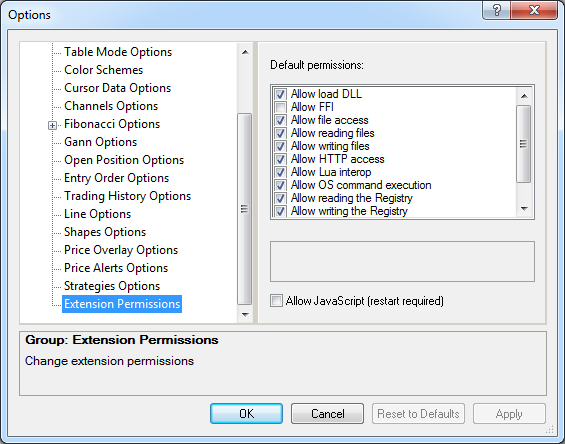Click the options tree scroll down arrow
The width and height of the screenshot is (565, 444).
pos(245,314)
